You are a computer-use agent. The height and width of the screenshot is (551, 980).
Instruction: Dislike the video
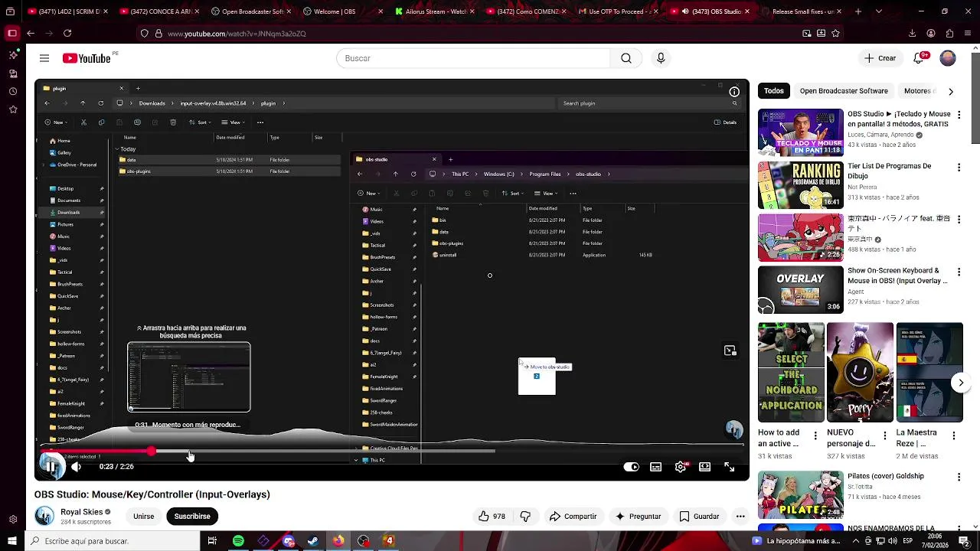coord(525,517)
